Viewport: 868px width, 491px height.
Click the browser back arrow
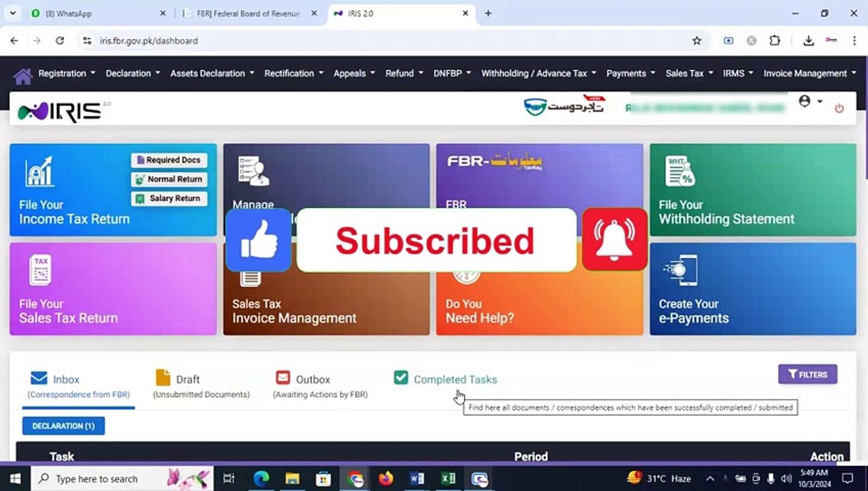tap(14, 41)
